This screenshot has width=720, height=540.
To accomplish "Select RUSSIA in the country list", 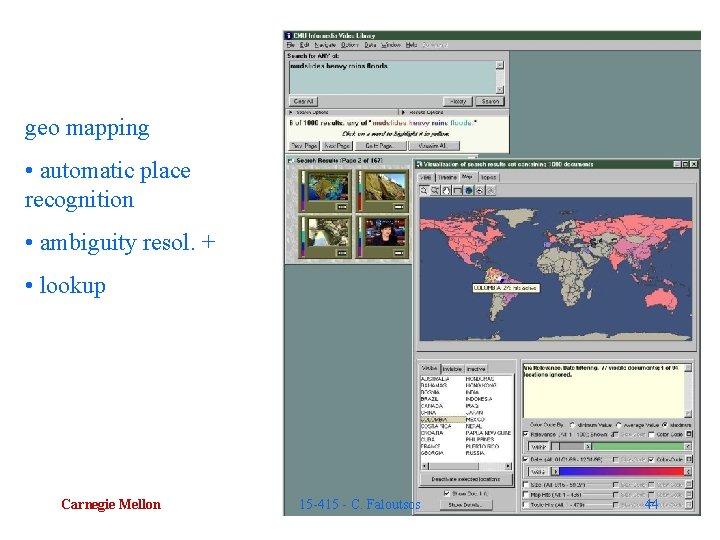I will tap(475, 453).
